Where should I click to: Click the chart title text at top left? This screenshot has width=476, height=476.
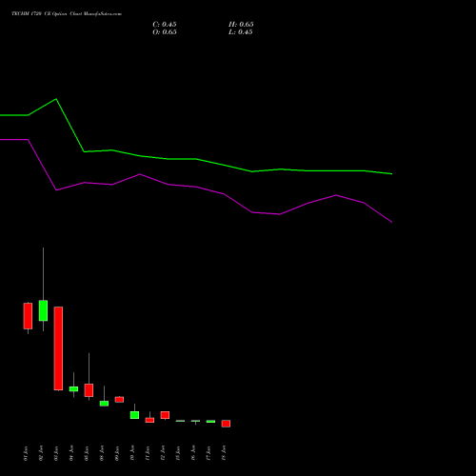point(67,14)
